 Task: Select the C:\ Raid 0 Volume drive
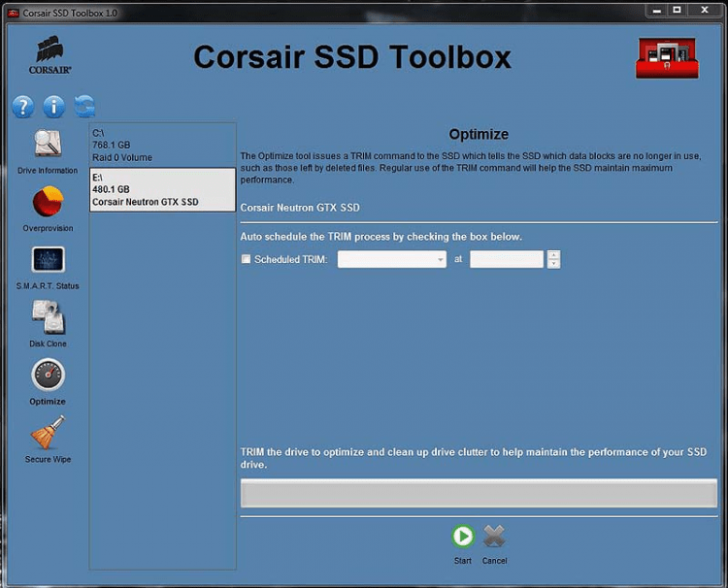(x=162, y=145)
